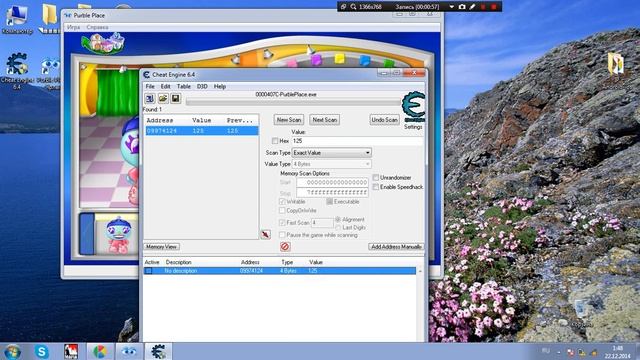The image size is (640, 360).
Task: Click the Value column header in results
Action: [x=202, y=120]
